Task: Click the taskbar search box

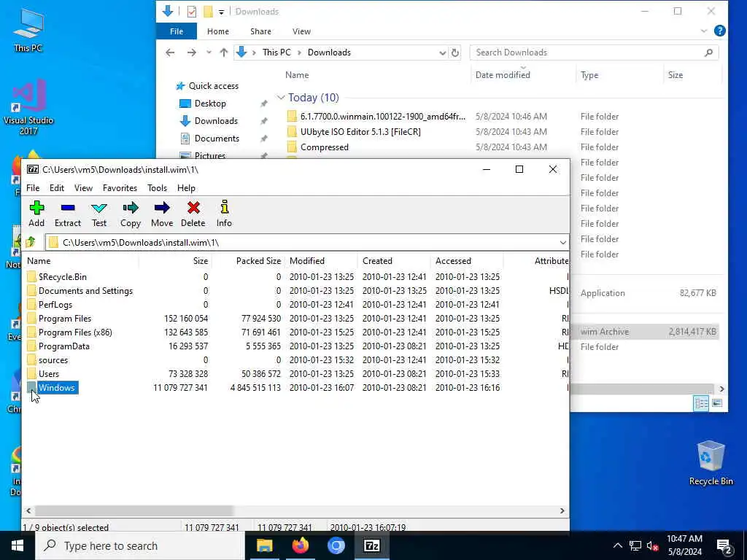Action: click(x=140, y=545)
